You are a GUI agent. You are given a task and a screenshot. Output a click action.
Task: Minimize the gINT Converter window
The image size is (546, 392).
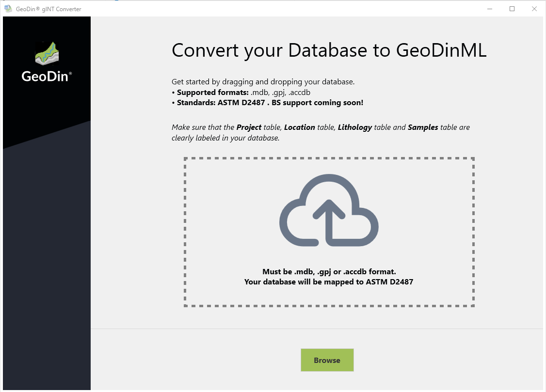pos(490,9)
